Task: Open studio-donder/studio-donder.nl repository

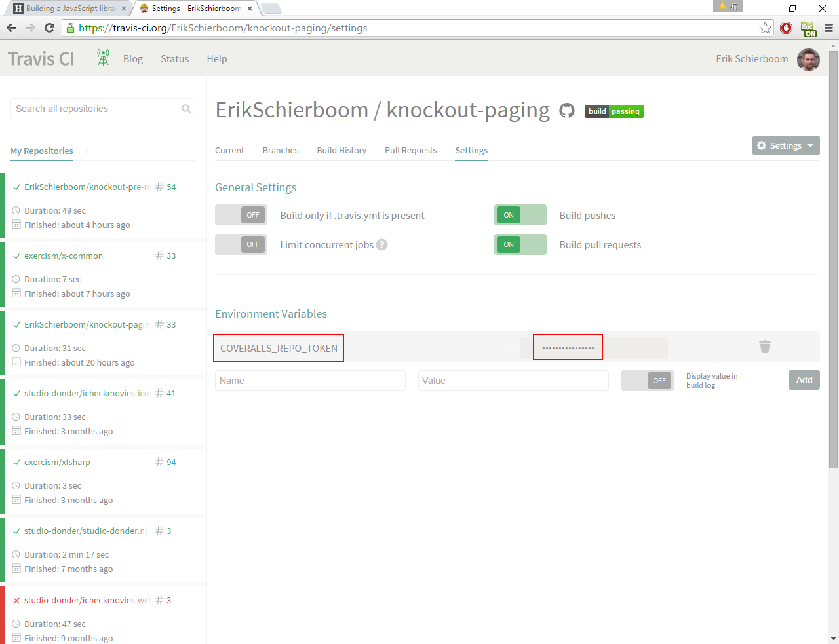Action: (x=86, y=531)
